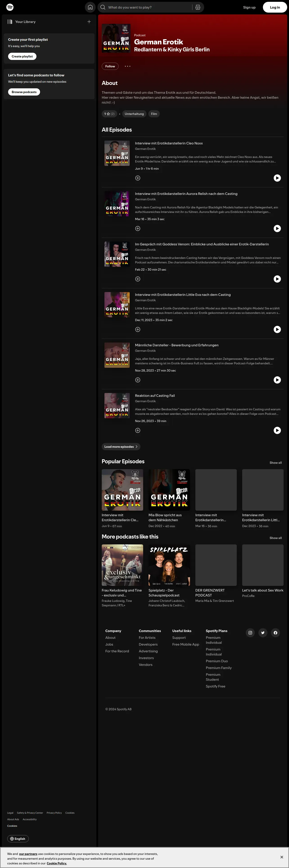Open the Spotify Free plan link
This screenshot has height=868, width=289.
(216, 686)
